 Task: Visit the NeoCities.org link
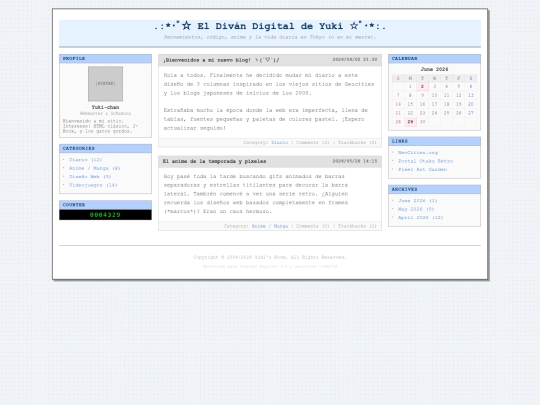(x=418, y=153)
